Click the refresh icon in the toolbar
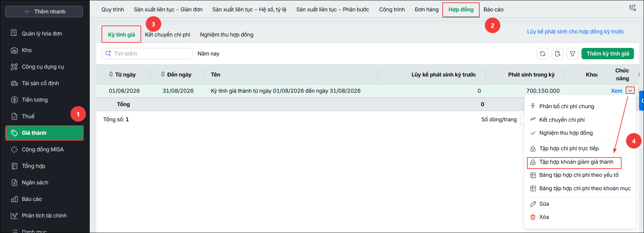Viewport: 644px width, 233px height. pyautogui.click(x=542, y=54)
